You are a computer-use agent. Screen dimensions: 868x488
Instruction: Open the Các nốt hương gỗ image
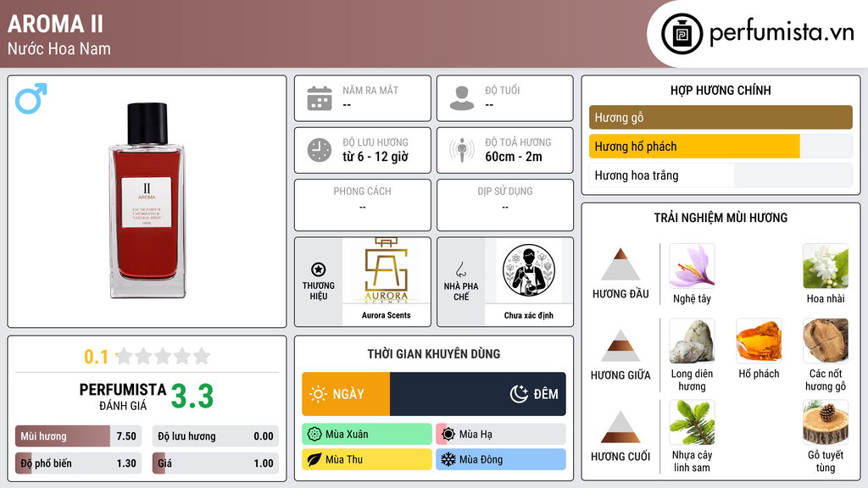826,341
